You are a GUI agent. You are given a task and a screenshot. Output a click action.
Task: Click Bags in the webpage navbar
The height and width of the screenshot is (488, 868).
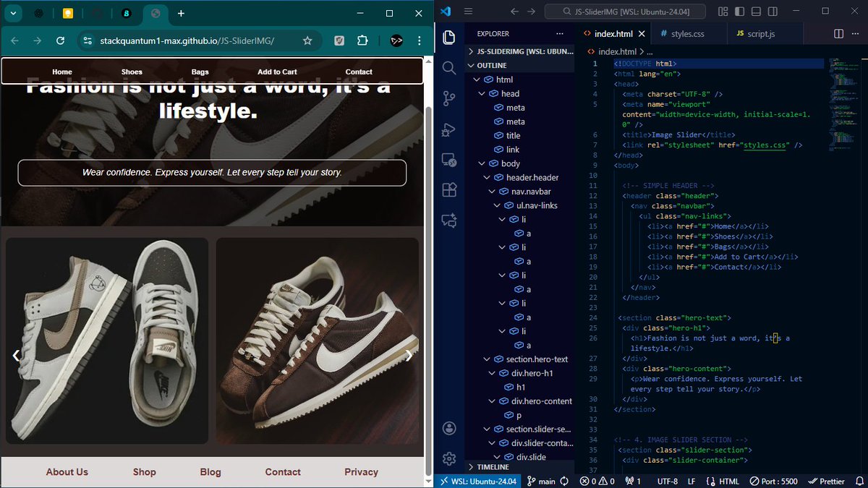(200, 72)
